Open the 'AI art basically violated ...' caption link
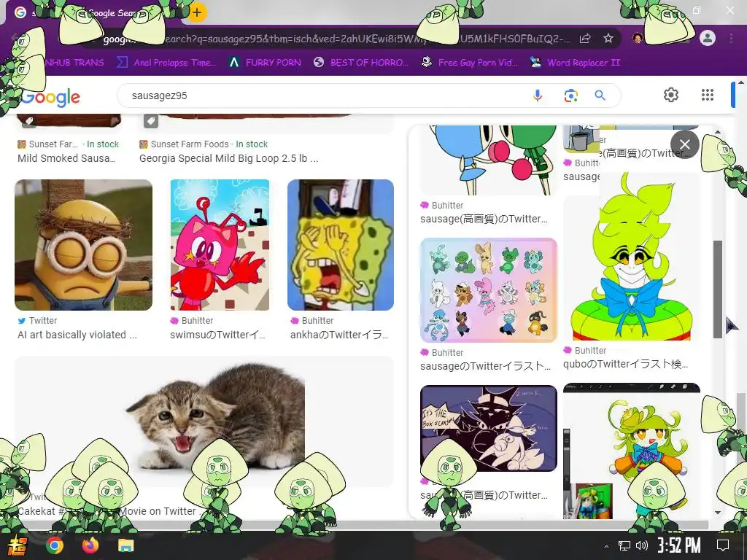Screen dimensions: 747x560 (77, 335)
